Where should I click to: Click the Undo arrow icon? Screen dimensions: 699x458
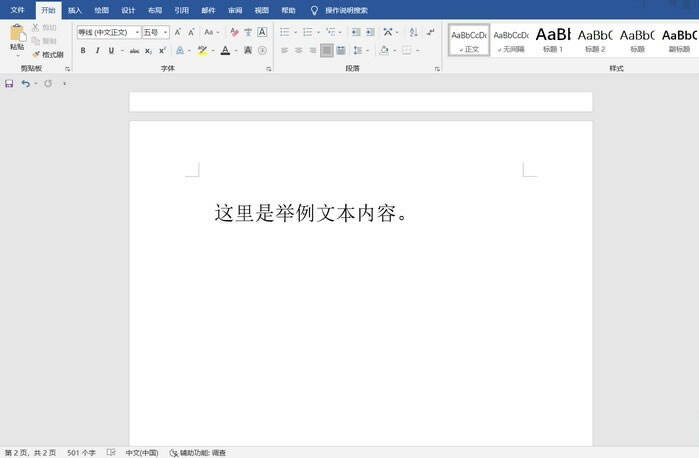click(x=26, y=84)
